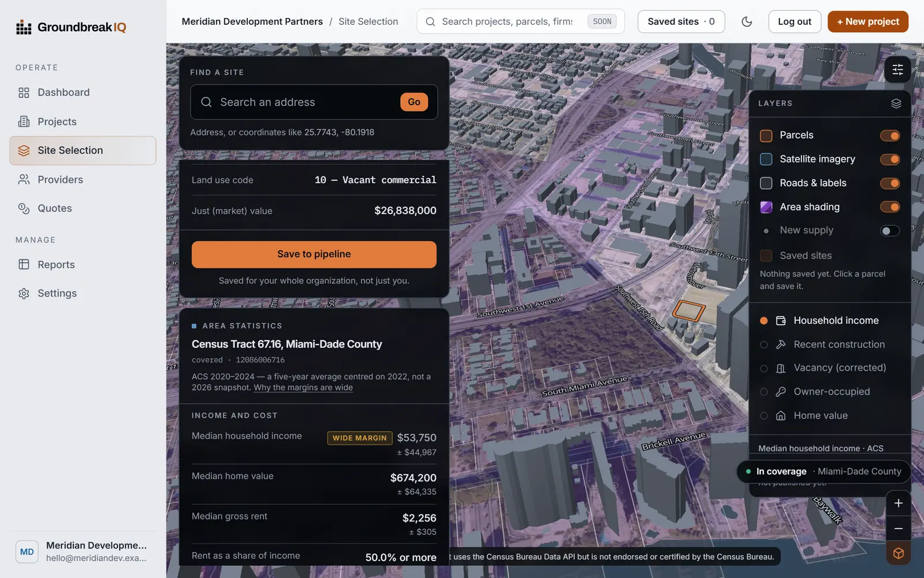Click the GroundbreakIQ logo icon
Image resolution: width=924 pixels, height=578 pixels.
24,27
